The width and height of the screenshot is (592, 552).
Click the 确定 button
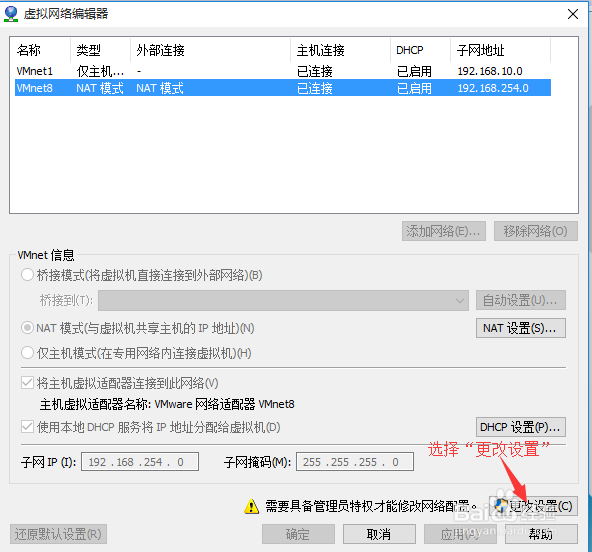click(x=298, y=534)
